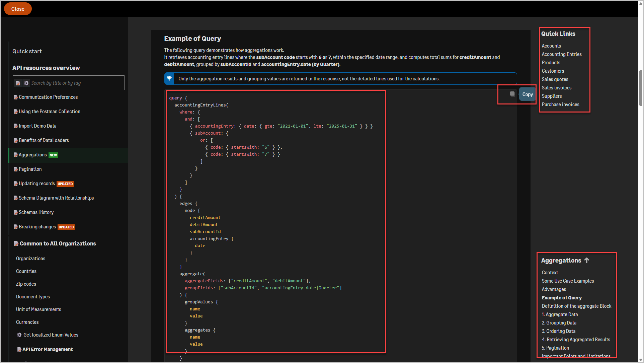Click the Quick start sidebar heading

[27, 51]
